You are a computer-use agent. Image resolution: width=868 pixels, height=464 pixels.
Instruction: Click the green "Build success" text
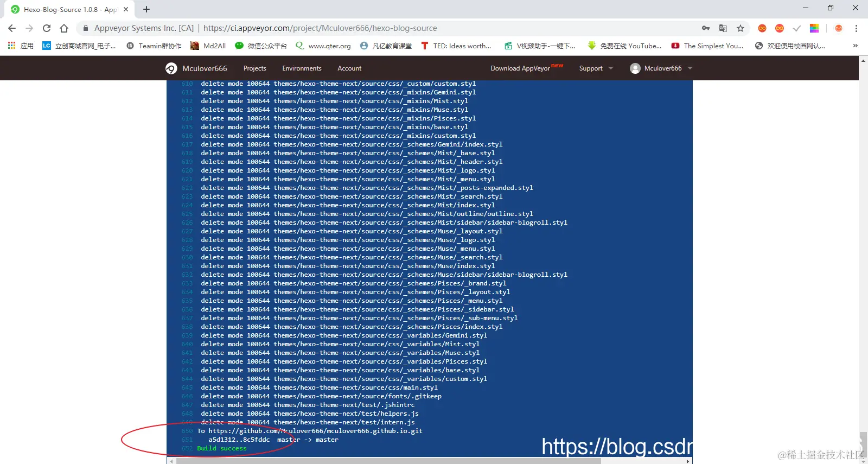pyautogui.click(x=221, y=448)
